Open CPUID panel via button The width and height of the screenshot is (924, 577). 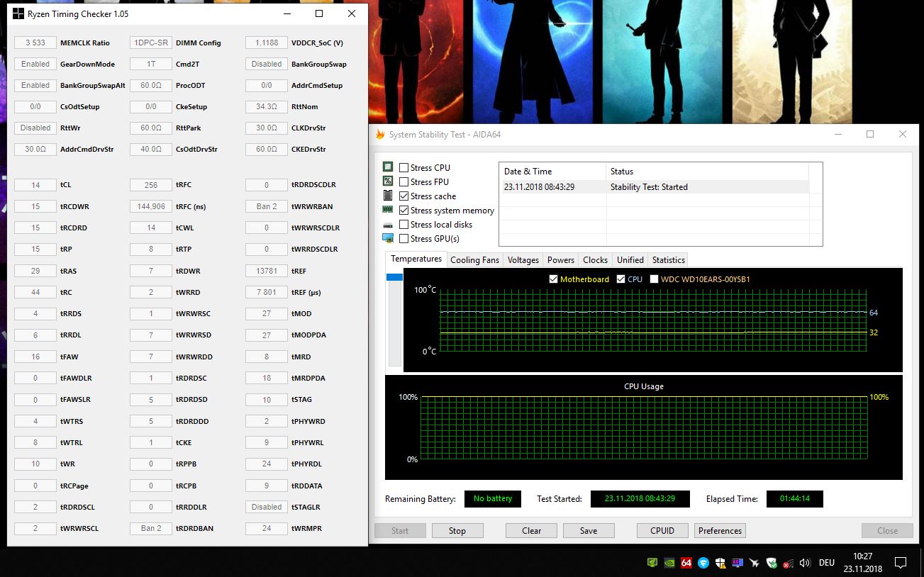point(663,530)
